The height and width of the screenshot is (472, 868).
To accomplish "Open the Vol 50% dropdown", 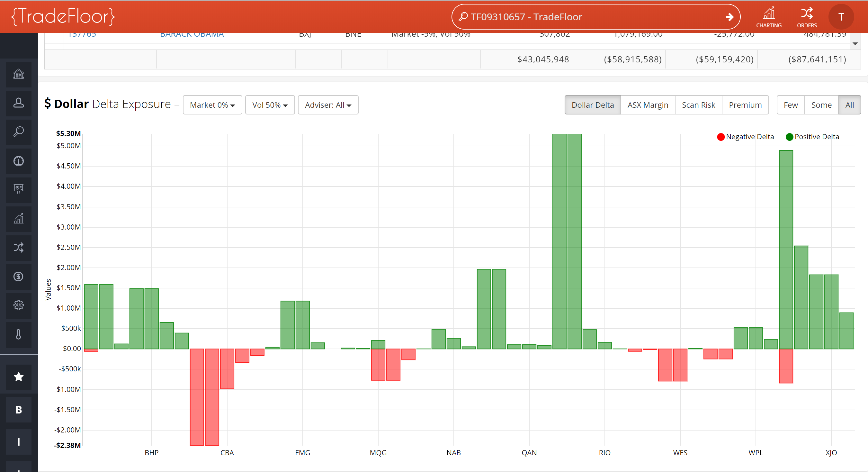I will click(x=270, y=105).
